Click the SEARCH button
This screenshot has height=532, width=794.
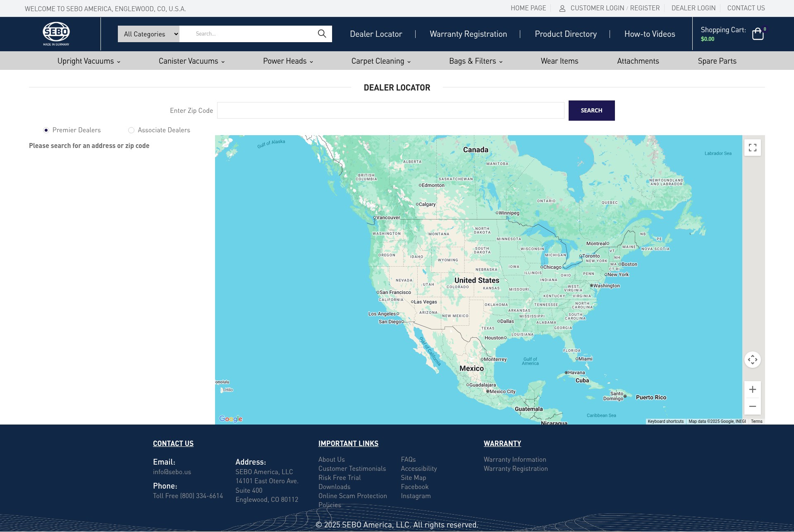pyautogui.click(x=591, y=110)
